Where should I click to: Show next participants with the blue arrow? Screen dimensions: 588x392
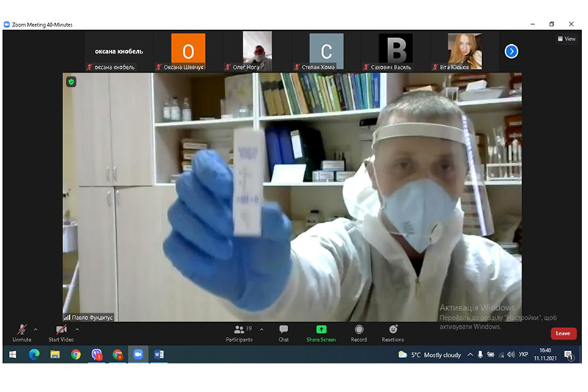pyautogui.click(x=512, y=51)
